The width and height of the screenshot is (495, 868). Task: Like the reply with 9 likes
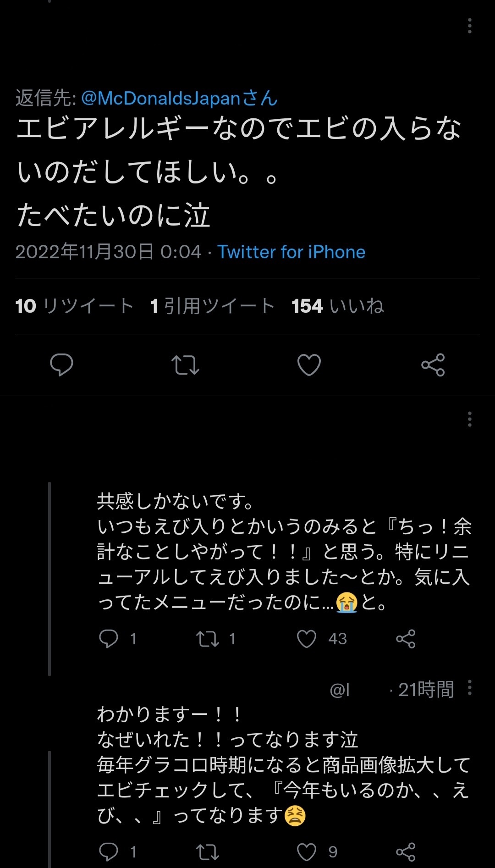coord(307,852)
